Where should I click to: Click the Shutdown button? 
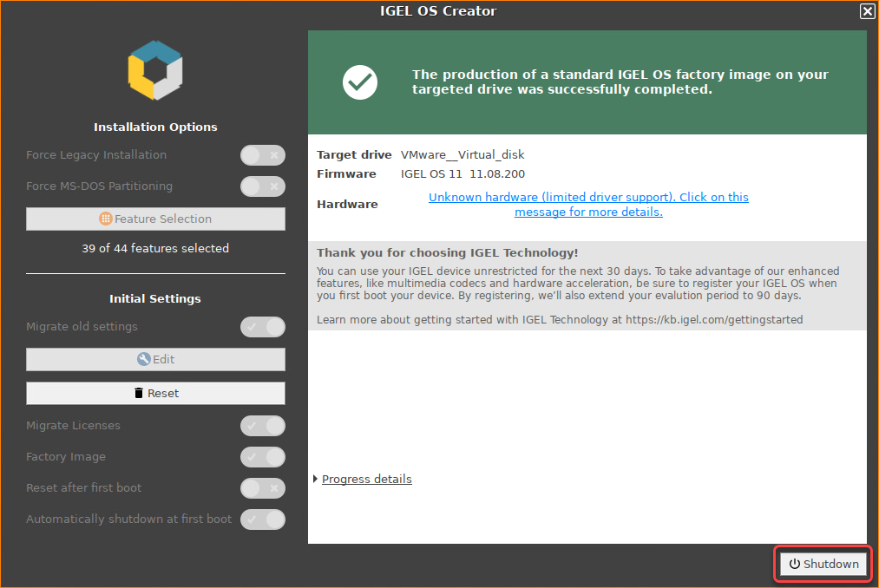[x=823, y=564]
